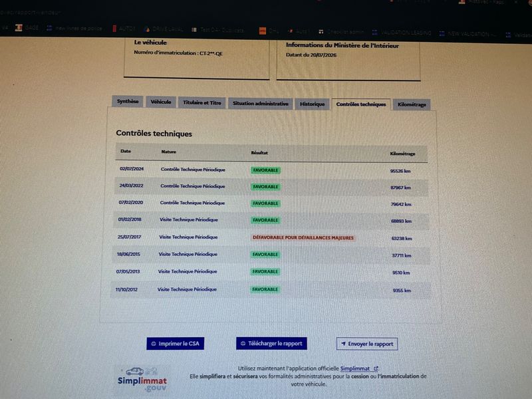Click the 79642 km mileage value

click(x=401, y=204)
